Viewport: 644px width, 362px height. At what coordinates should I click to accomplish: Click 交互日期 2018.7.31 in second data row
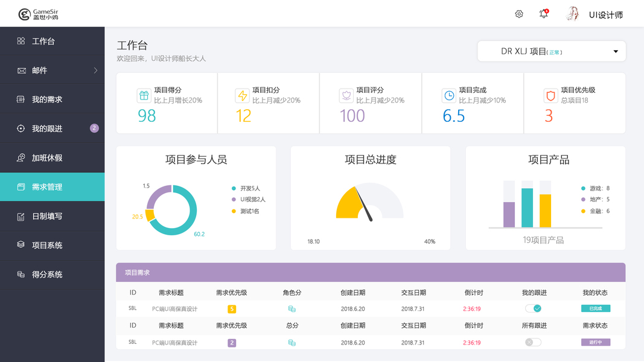413,342
